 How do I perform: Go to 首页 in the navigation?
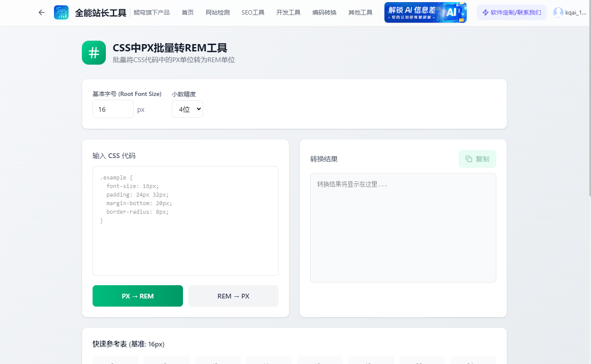click(187, 12)
